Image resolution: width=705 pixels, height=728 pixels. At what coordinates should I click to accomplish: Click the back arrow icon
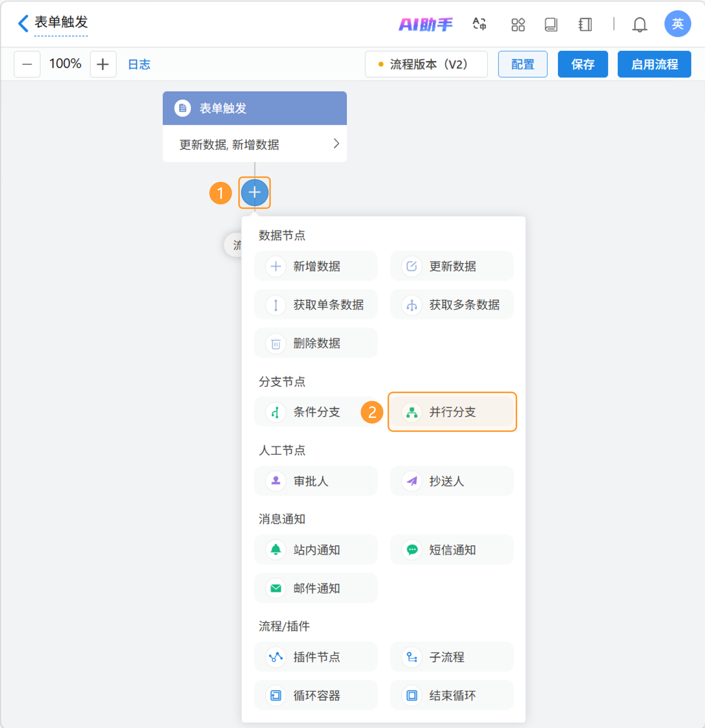pyautogui.click(x=23, y=23)
